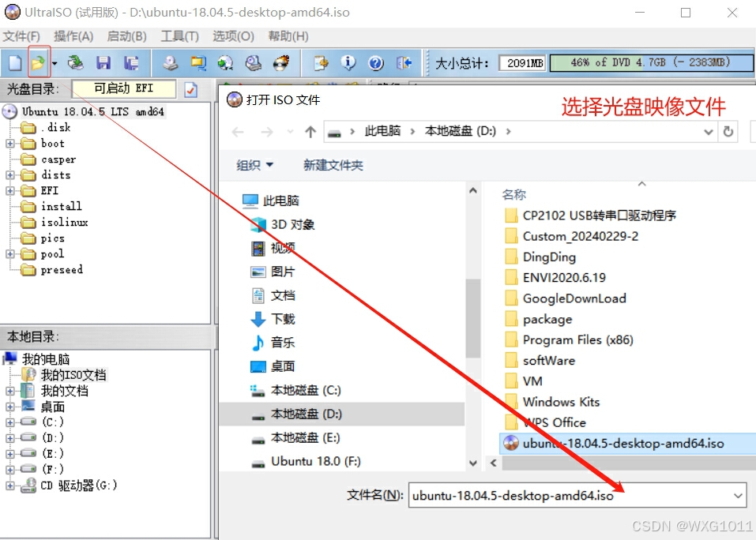Click the Back arrow in Open ISO dialog
Viewport: 756px width, 540px height.
coord(238,132)
